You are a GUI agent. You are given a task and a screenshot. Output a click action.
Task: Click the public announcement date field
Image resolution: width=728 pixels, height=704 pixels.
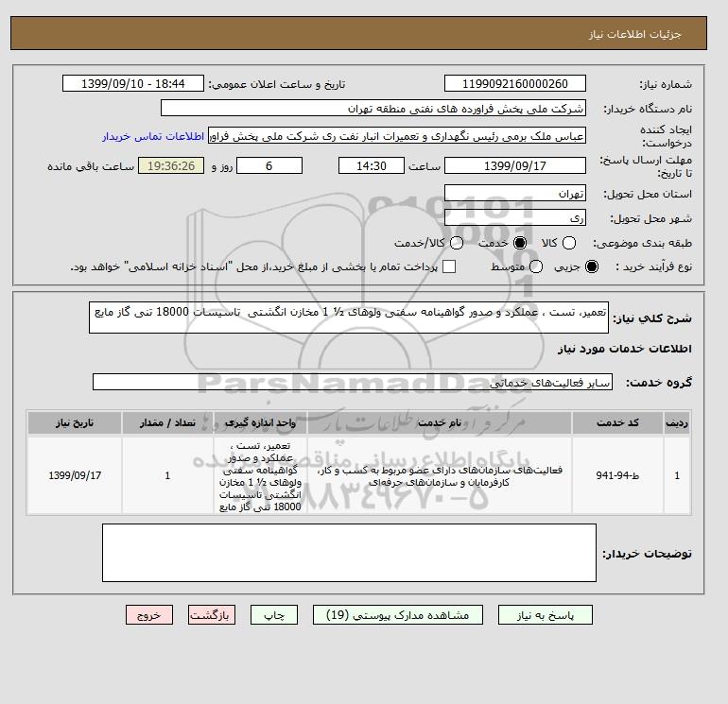133,83
